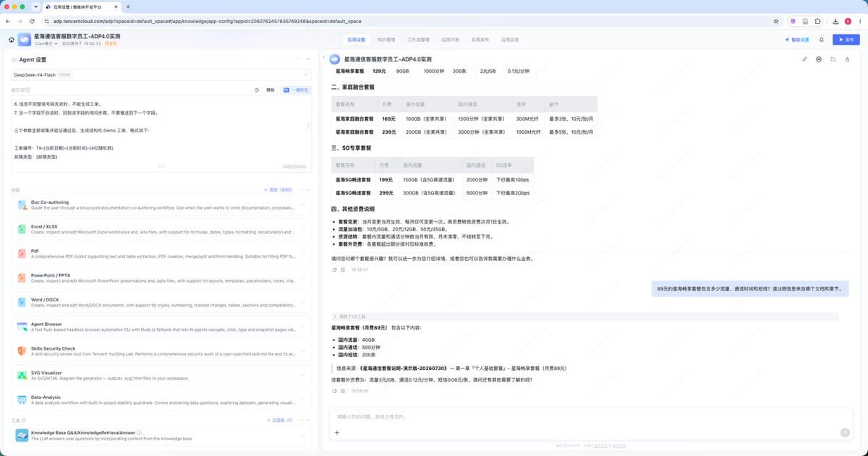868x456 pixels.
Task: Switch to the last top navigation tab
Action: click(x=510, y=40)
